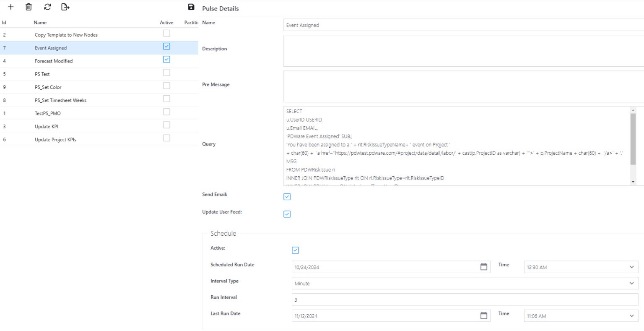This screenshot has width=644, height=331.
Task: Toggle off the Schedule Active checkbox
Action: click(x=296, y=250)
